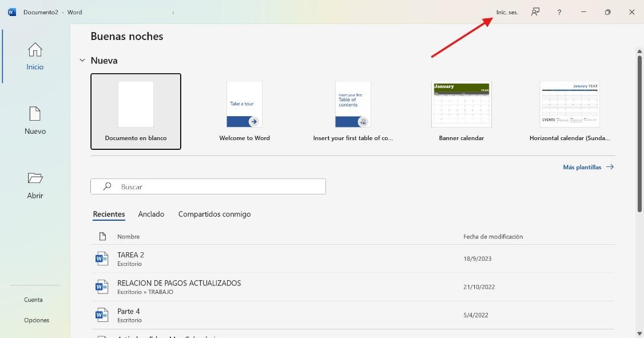Open the TAREA 2 document

coord(353,259)
